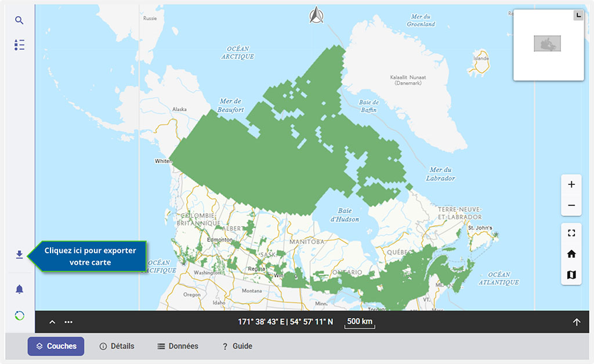Expand the footer bar chevron
The height and width of the screenshot is (364, 594).
pyautogui.click(x=52, y=322)
